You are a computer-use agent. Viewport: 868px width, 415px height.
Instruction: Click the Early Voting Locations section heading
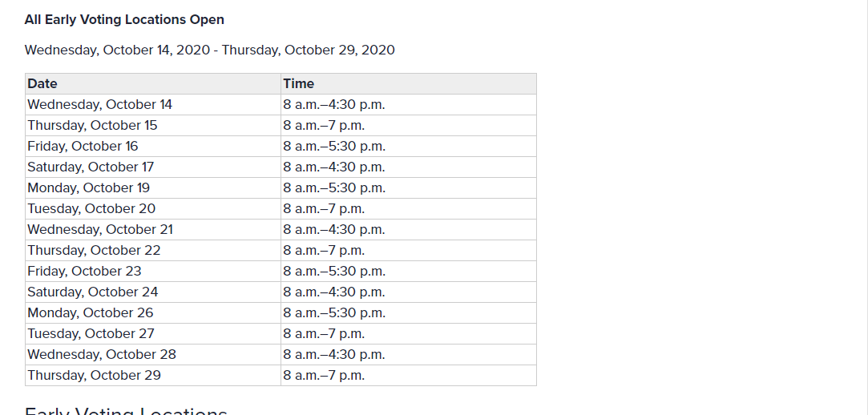126,410
